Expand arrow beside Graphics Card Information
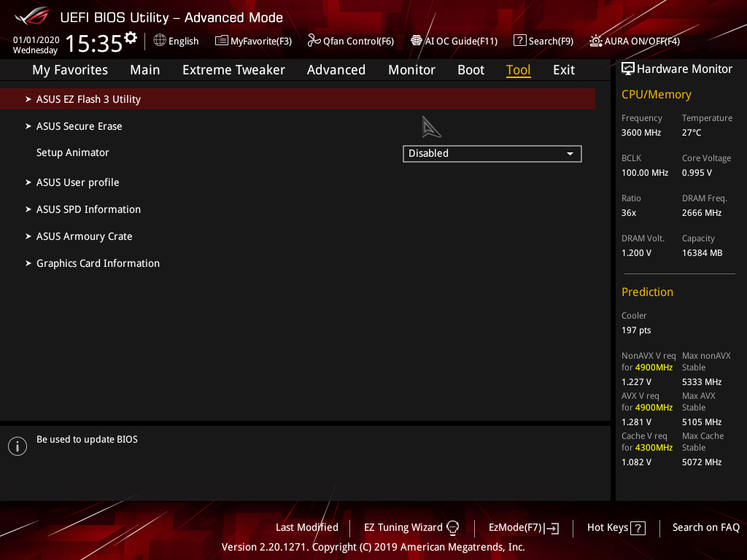The image size is (747, 560). 28,263
